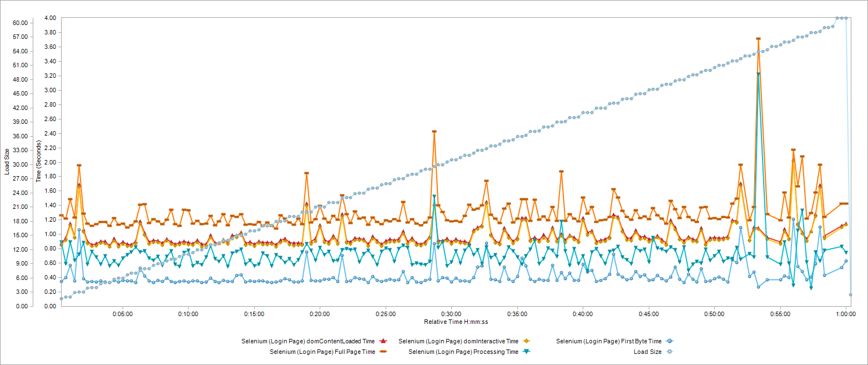The height and width of the screenshot is (365, 868).
Task: Click the blue circle First Byte Time marker
Action: pos(670,341)
